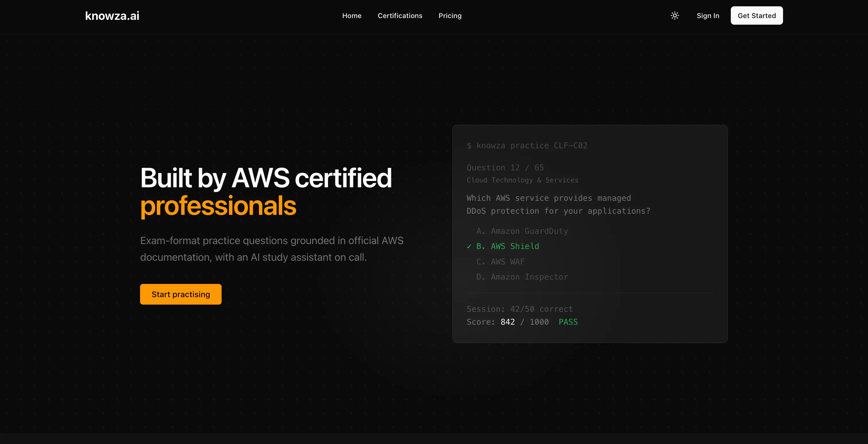Open the knowza.ai logo homepage link
The image size is (868, 444).
(x=112, y=16)
